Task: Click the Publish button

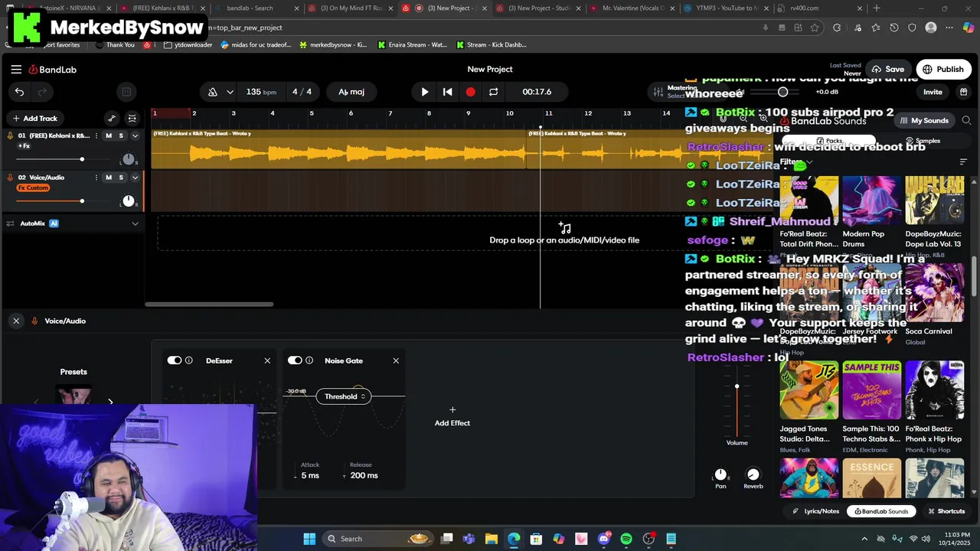Action: (943, 69)
